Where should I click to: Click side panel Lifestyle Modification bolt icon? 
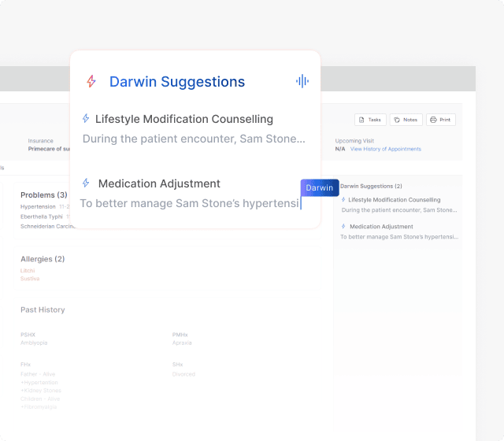click(x=343, y=200)
